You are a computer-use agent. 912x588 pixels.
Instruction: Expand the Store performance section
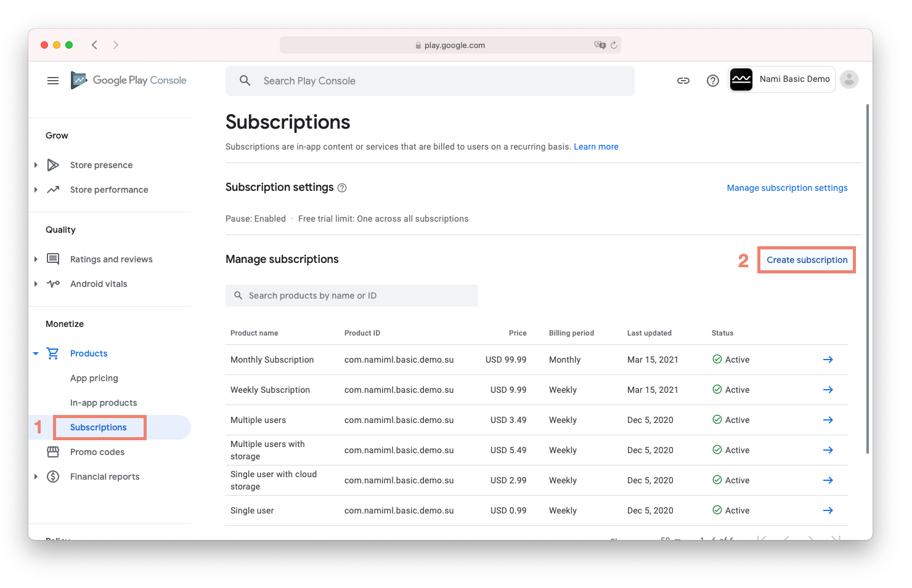pyautogui.click(x=36, y=190)
